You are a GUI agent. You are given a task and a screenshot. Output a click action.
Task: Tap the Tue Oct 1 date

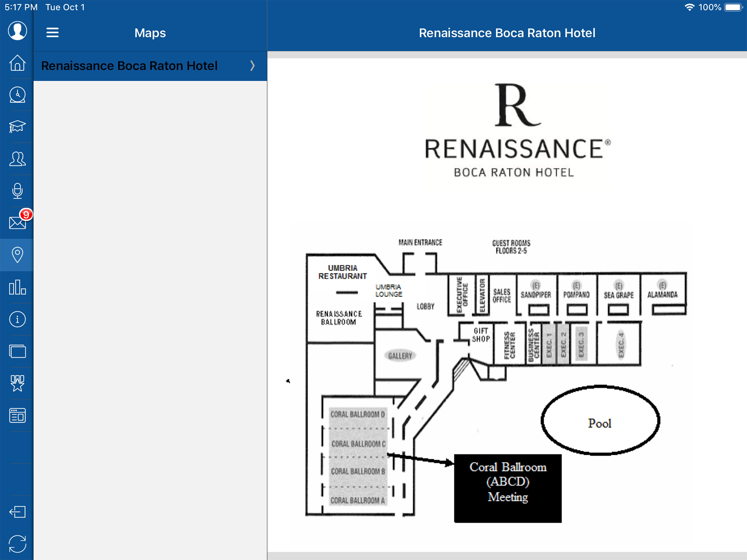tap(65, 7)
